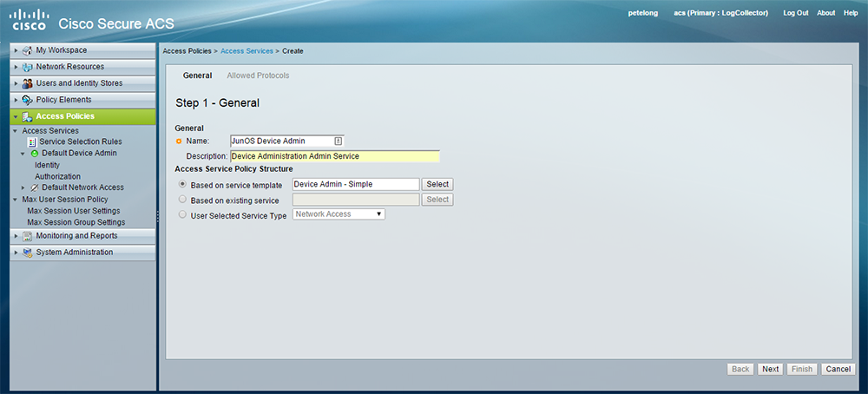Viewport: 868px width, 394px height.
Task: Collapse the Default Device Admin node
Action: 23,154
